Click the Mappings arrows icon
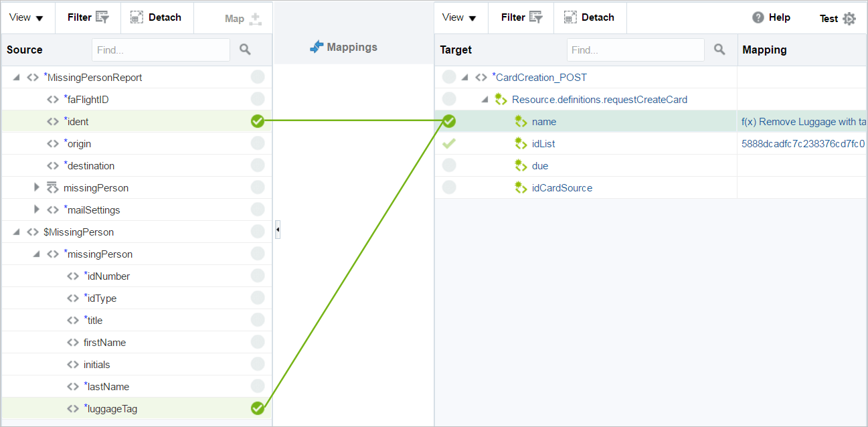The image size is (868, 427). coord(317,48)
